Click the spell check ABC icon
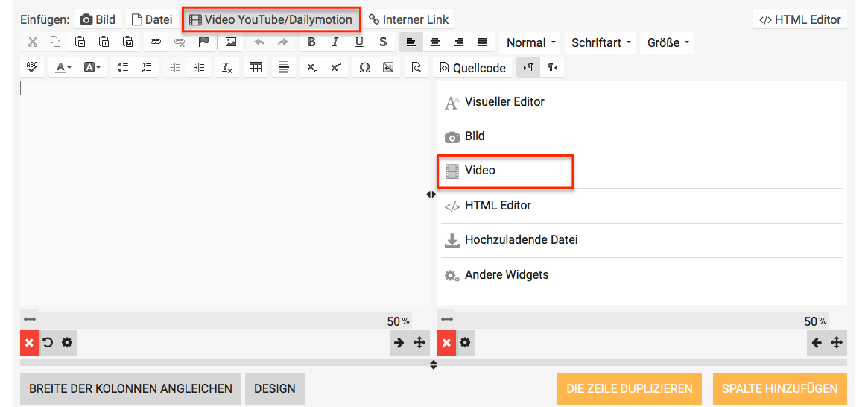This screenshot has width=868, height=407. pyautogui.click(x=32, y=68)
